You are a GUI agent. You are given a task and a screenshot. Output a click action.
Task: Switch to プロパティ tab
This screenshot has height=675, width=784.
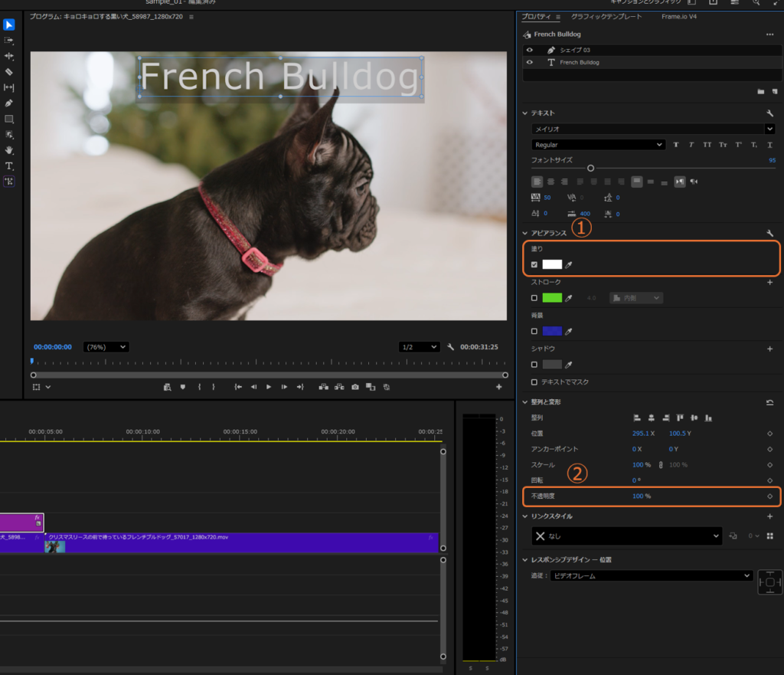(x=536, y=17)
